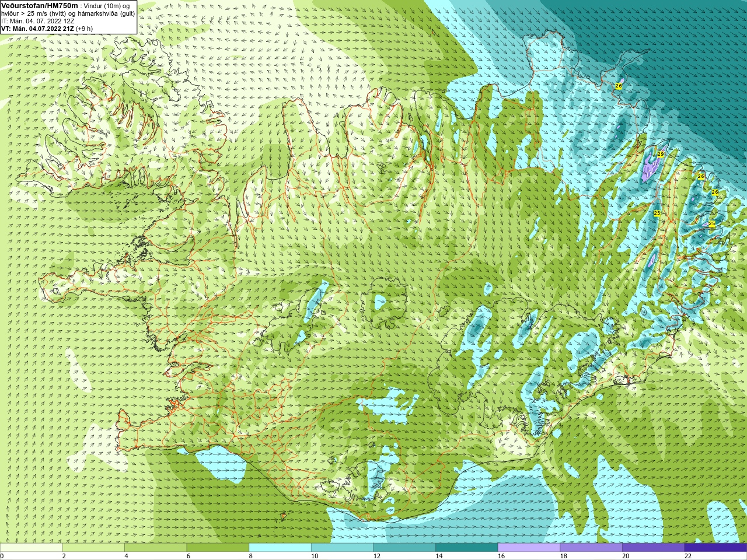
Task: Click the light green 2–4 m/s legend swatch
Action: (x=93, y=548)
